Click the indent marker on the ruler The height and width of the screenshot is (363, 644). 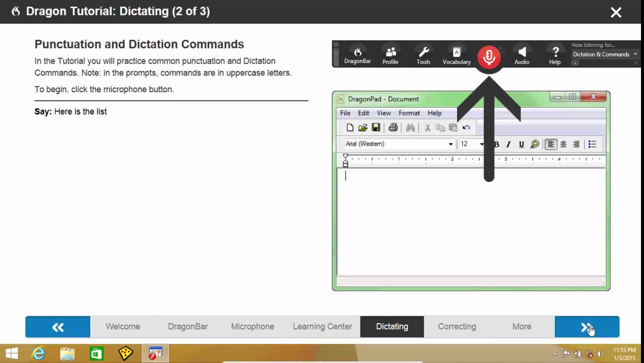pyautogui.click(x=345, y=161)
